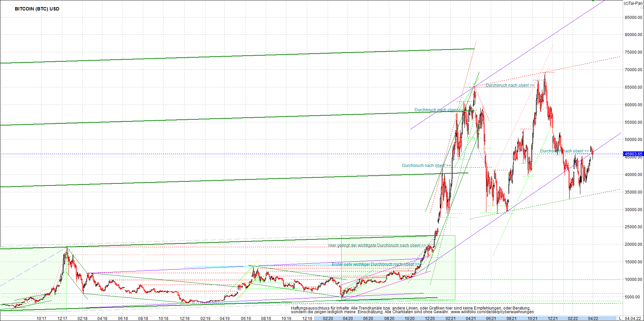This screenshot has height=321, width=644.
Task: Click the 50000.00 price axis label
Action: tap(634, 140)
